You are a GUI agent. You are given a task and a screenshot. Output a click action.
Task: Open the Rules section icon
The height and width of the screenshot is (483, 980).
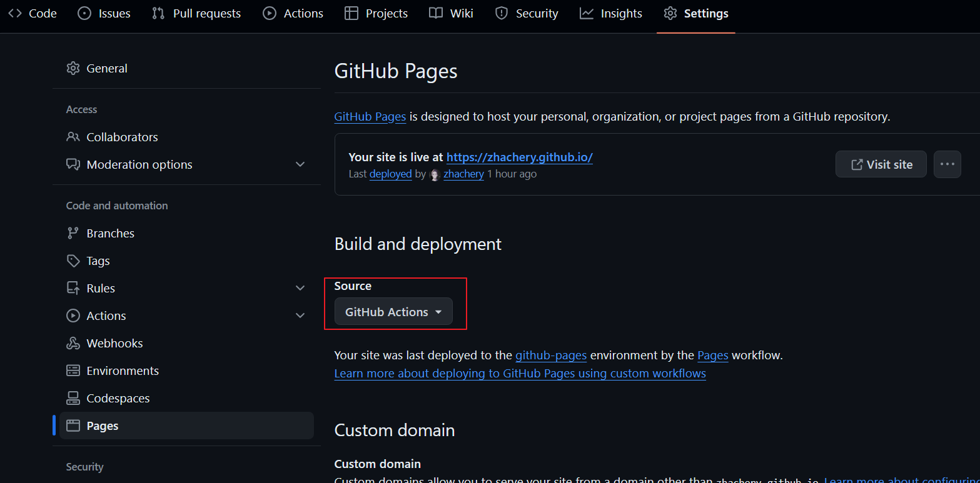pos(74,287)
